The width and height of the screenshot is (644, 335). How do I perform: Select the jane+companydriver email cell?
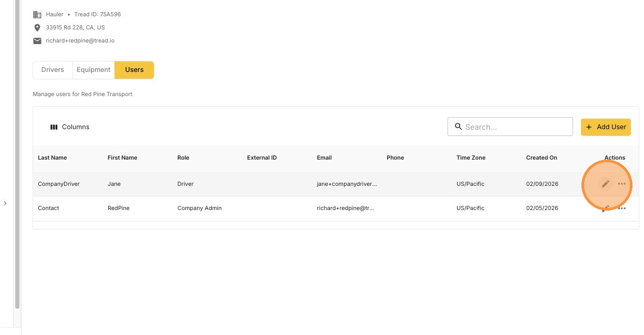347,184
